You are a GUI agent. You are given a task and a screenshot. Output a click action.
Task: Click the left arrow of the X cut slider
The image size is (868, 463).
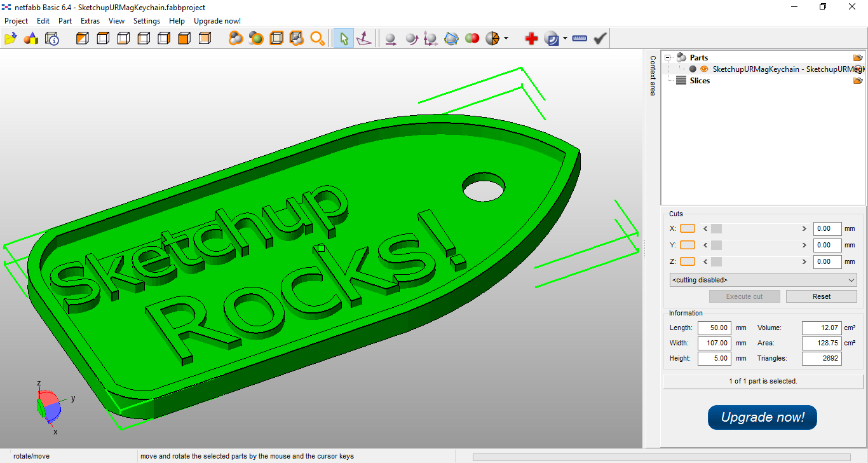705,228
